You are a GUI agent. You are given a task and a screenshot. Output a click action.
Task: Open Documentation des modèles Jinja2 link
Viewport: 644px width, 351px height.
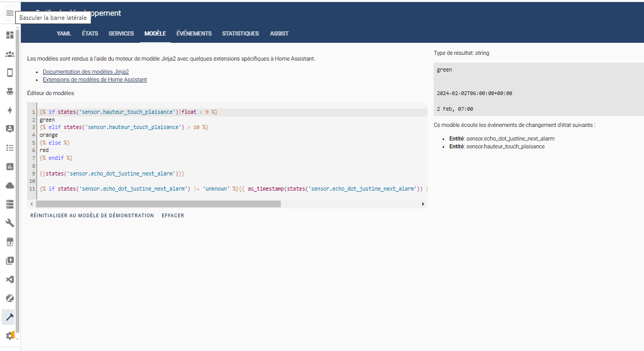click(86, 72)
